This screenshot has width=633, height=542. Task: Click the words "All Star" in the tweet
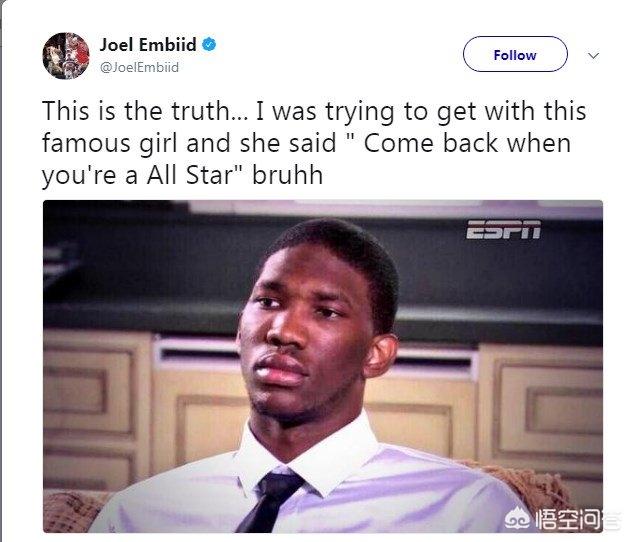[190, 175]
